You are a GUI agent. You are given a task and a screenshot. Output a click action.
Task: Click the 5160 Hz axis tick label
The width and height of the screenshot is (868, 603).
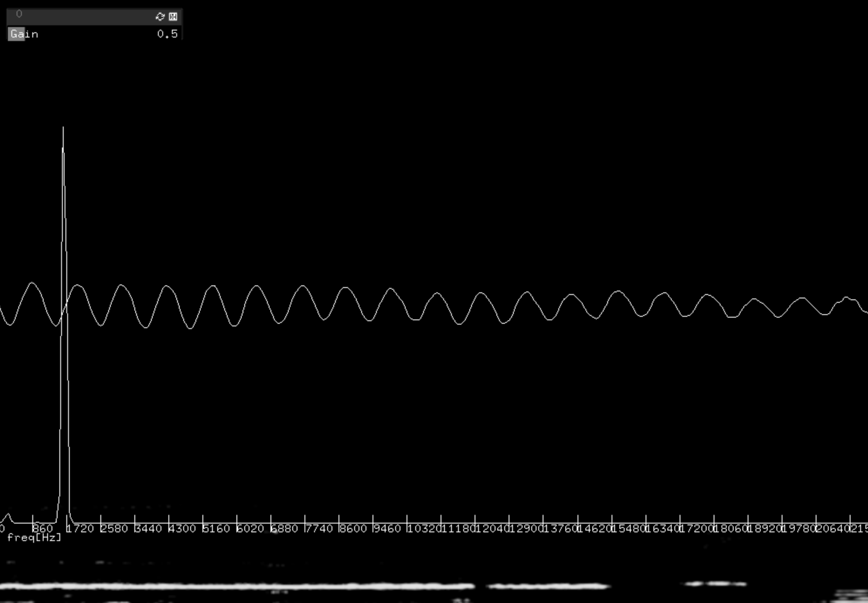click(x=216, y=529)
